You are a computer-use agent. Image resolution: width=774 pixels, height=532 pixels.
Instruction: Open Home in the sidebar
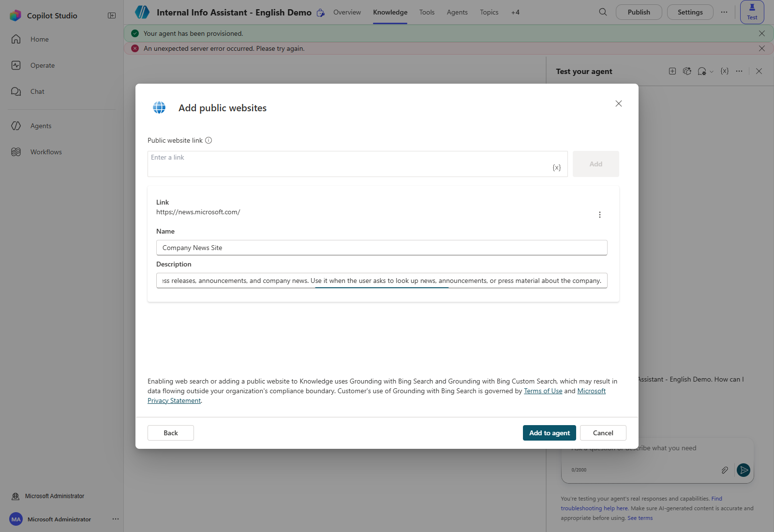[39, 39]
